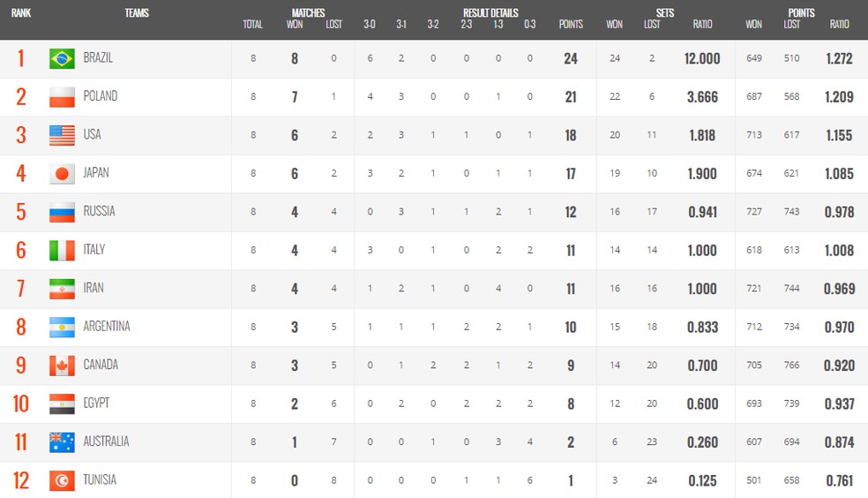Select the MATCHES header group
868x498 pixels.
pos(308,12)
